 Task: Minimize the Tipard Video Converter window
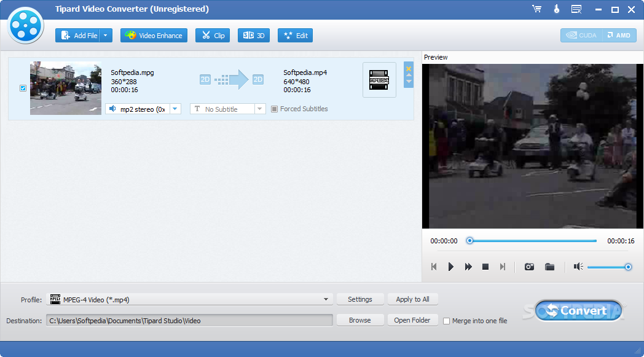coord(599,9)
